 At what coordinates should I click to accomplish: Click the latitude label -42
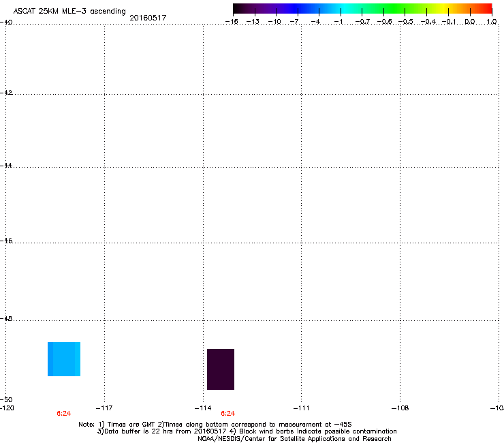(x=6, y=92)
